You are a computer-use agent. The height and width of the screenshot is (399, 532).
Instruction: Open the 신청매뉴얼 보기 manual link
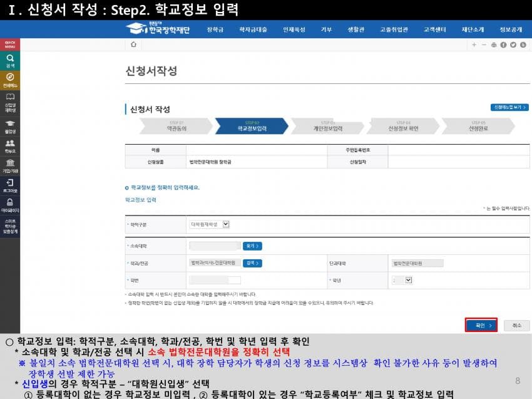click(509, 108)
